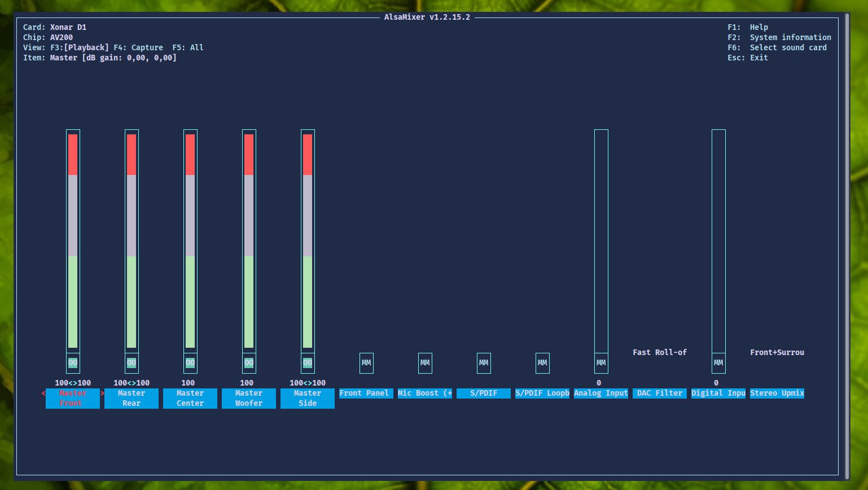The image size is (868, 490).
Task: Open F1 Help
Action: point(748,27)
